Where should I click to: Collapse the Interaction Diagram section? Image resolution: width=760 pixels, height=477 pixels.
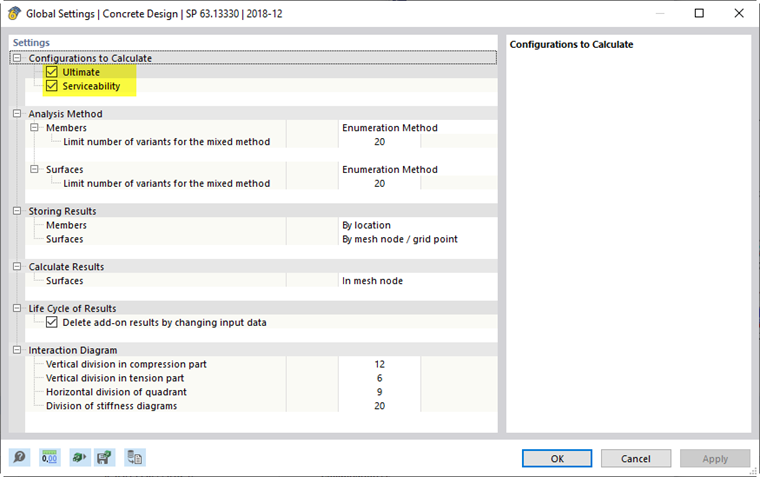tap(18, 350)
